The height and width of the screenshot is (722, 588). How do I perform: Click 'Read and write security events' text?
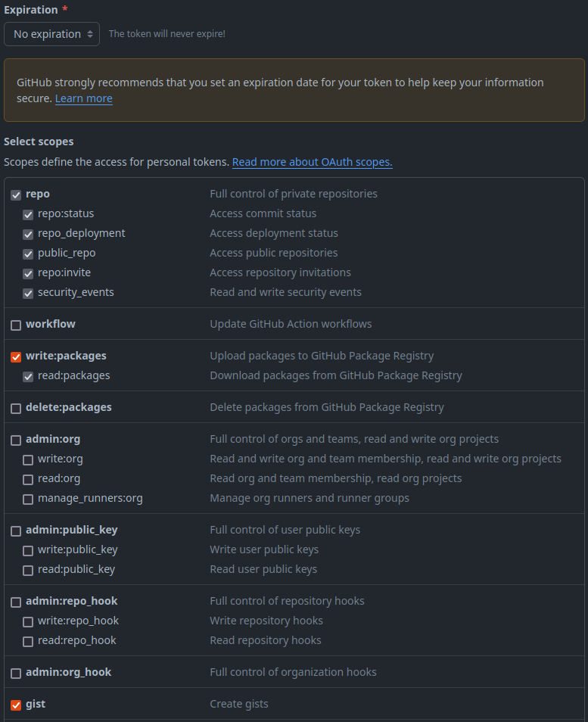tap(285, 292)
